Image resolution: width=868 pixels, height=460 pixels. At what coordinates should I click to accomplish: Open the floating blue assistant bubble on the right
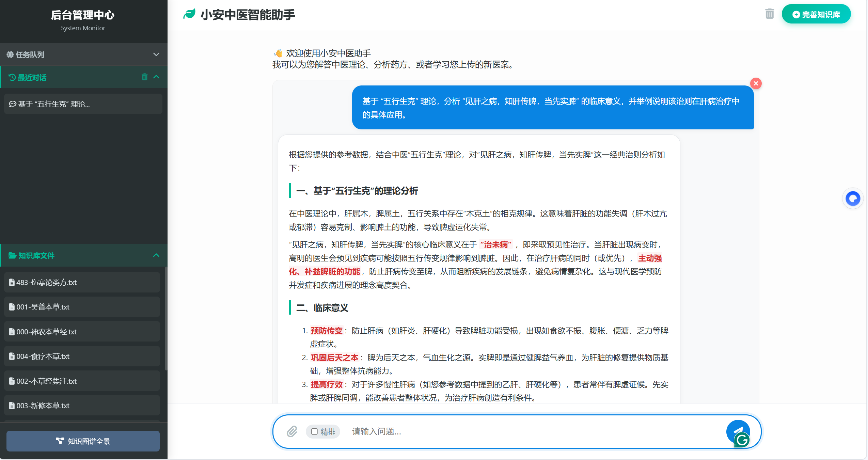[x=853, y=199]
